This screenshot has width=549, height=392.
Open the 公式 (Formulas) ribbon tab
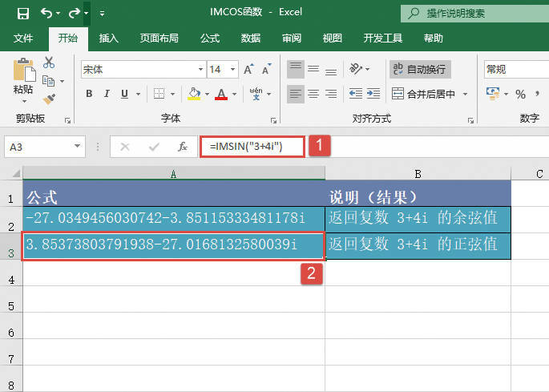[x=210, y=38]
